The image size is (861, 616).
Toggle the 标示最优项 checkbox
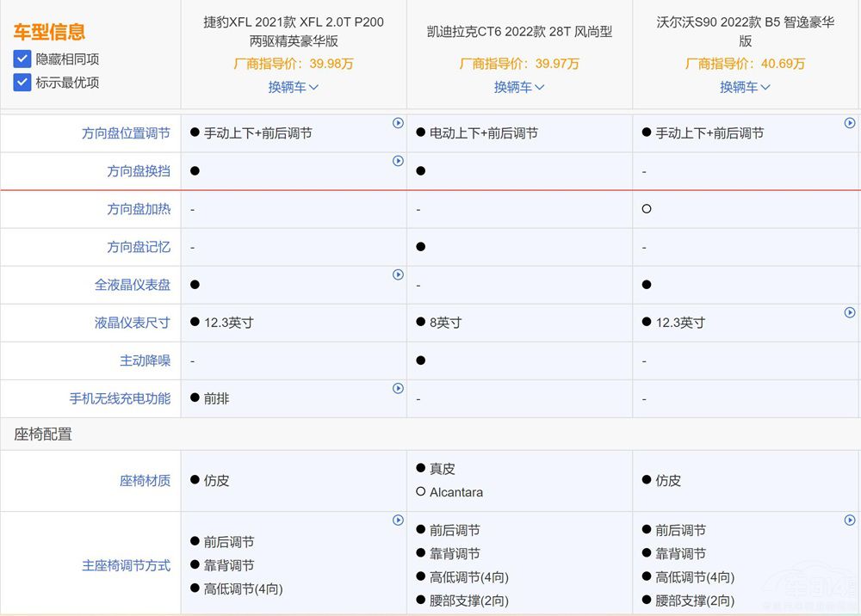[22, 83]
